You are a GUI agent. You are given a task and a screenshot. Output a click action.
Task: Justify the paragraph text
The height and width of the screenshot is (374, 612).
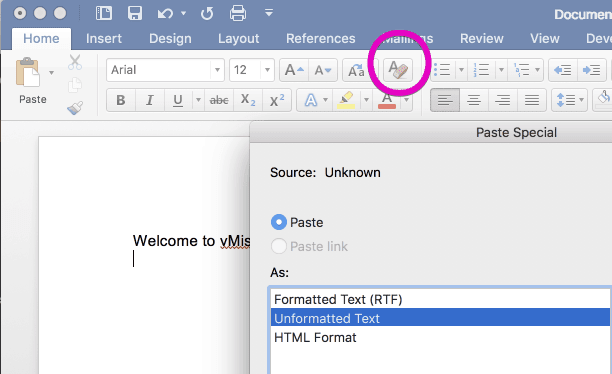tap(532, 100)
